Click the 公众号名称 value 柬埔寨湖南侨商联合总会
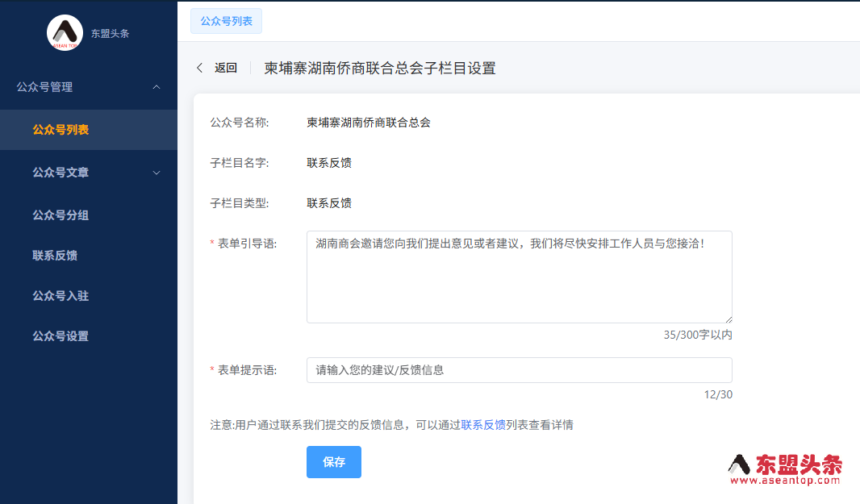Viewport: 860px width, 504px height. [369, 123]
